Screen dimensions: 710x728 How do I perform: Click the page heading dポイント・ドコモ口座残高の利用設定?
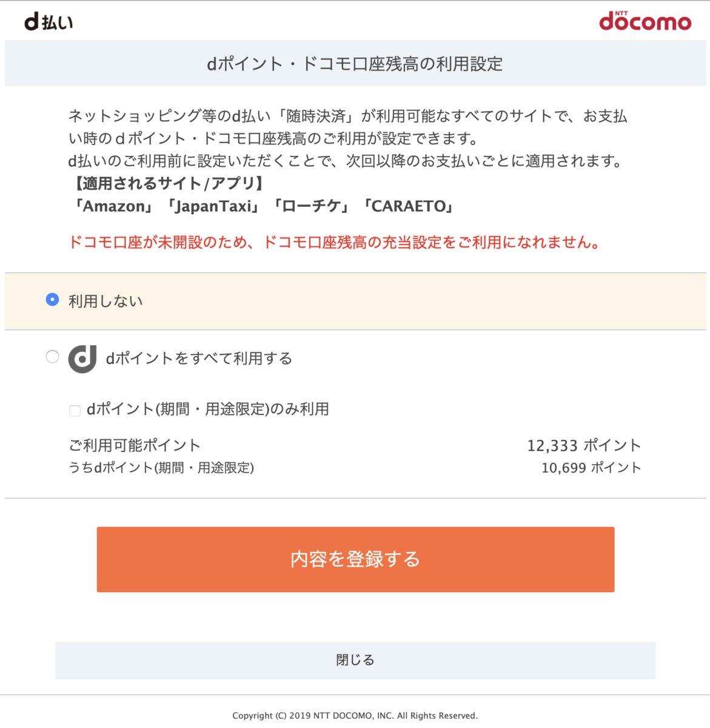(x=355, y=63)
